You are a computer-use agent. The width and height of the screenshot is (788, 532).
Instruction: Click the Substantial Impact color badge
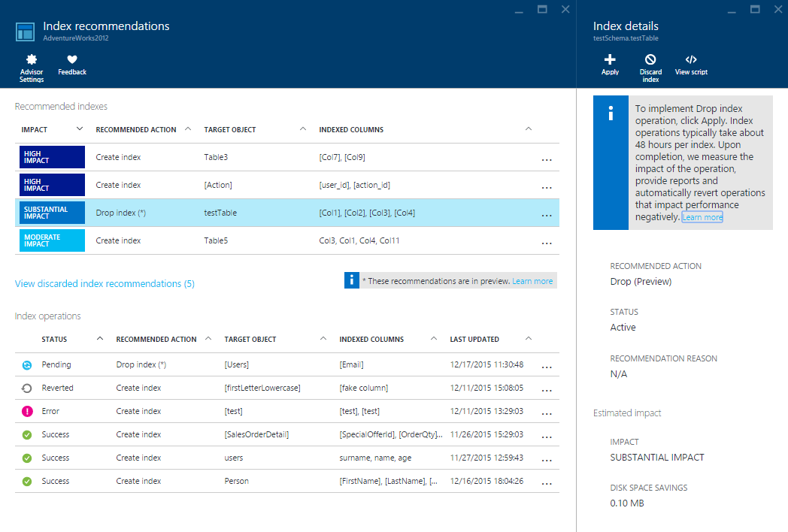52,213
